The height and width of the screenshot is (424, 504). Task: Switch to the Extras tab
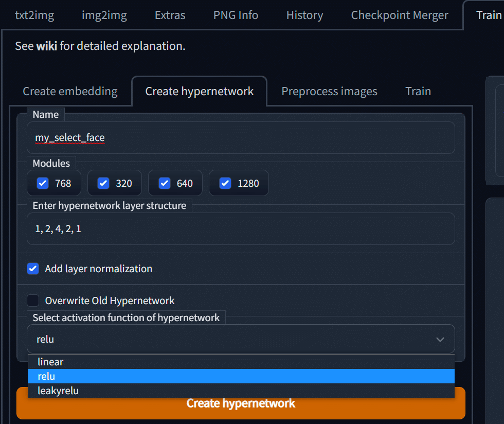click(x=170, y=15)
